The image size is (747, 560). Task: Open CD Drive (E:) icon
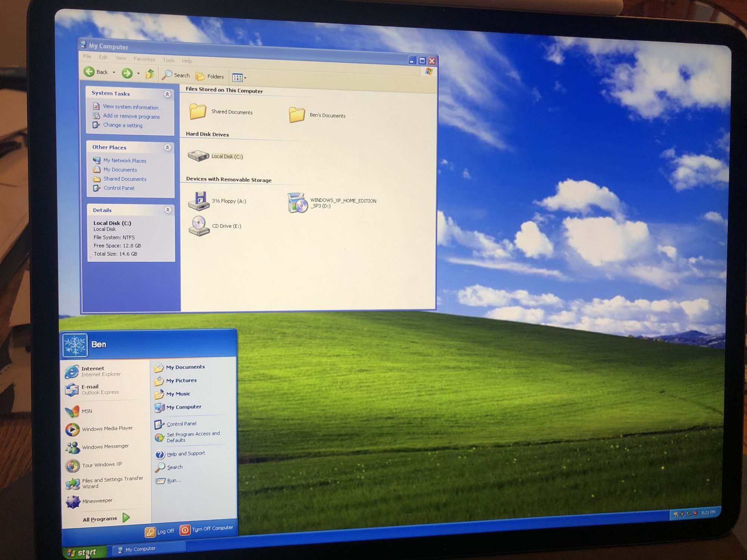(198, 225)
